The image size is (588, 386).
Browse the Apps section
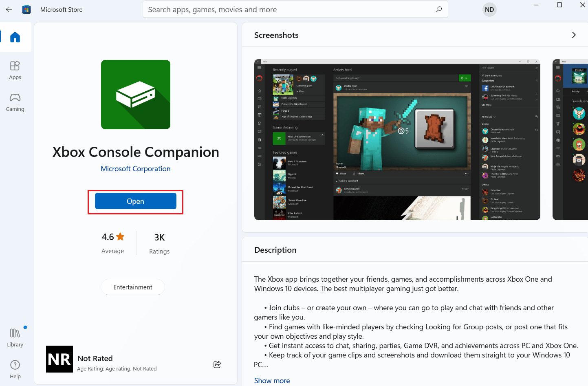15,69
